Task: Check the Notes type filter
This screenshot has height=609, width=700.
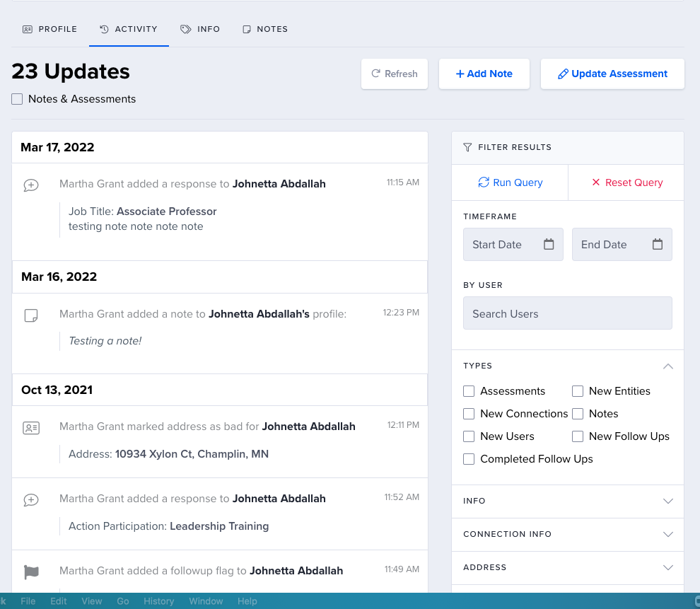Action: pos(578,414)
